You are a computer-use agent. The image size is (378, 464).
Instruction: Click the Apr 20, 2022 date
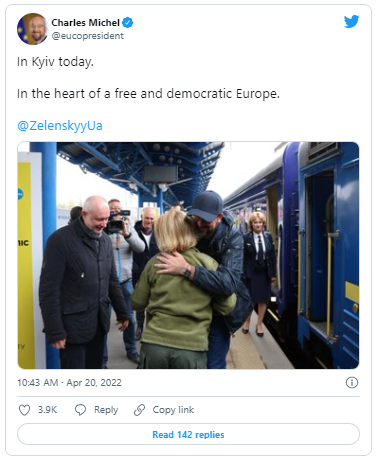tap(94, 383)
